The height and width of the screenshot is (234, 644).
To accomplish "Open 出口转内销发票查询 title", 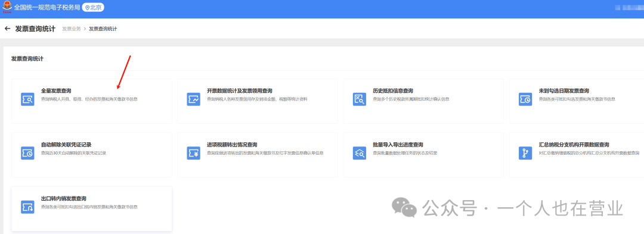I will point(64,199).
